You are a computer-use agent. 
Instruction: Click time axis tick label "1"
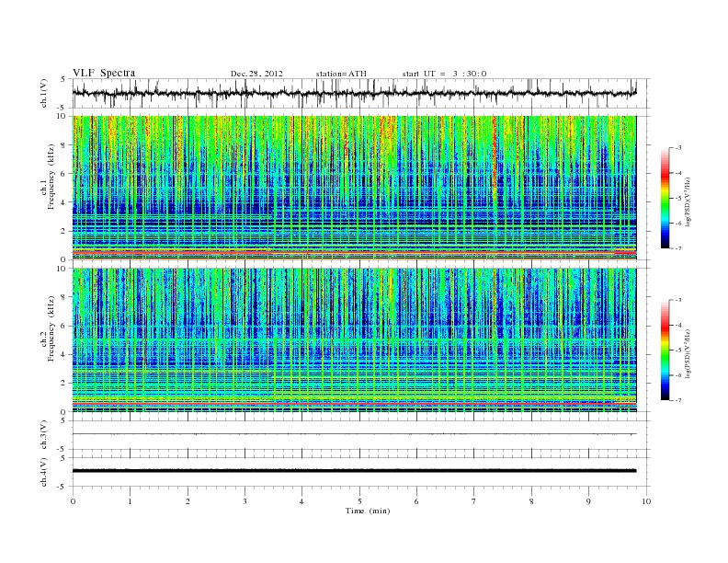pyautogui.click(x=130, y=501)
